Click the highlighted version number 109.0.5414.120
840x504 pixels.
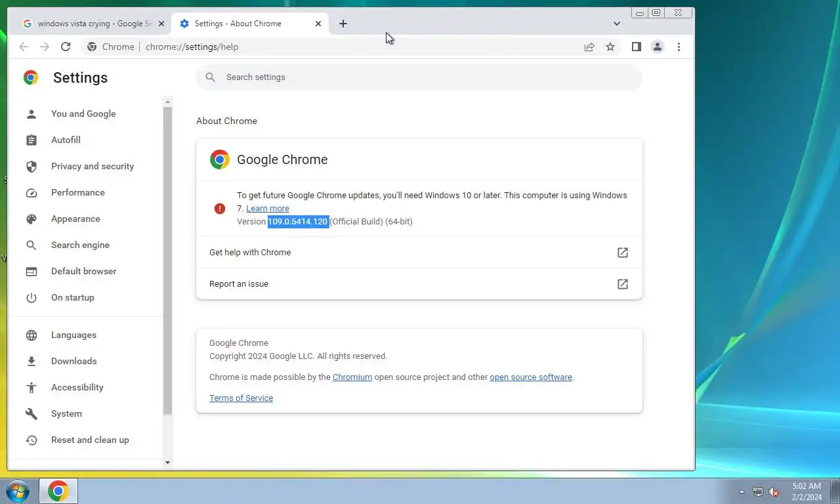[298, 222]
